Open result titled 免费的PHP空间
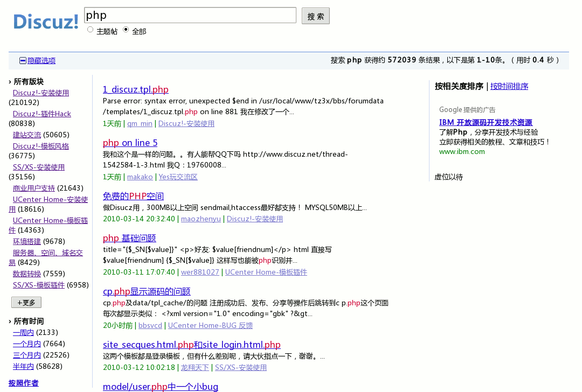Image resolution: width=582 pixels, height=392 pixels. tap(133, 196)
